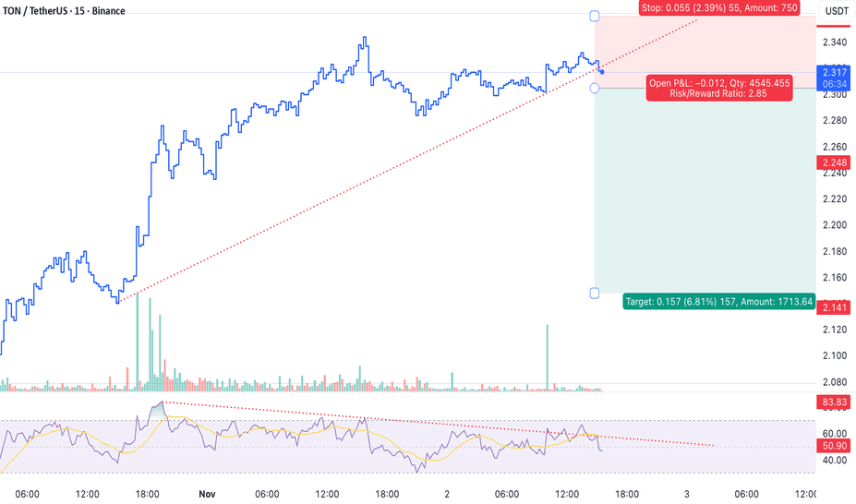
Task: Click the blue current-price dot on the chart line
Action: (x=602, y=72)
